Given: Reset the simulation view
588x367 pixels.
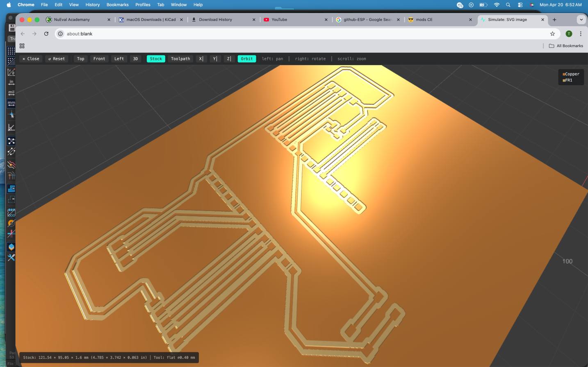Looking at the screenshot, I should point(57,59).
